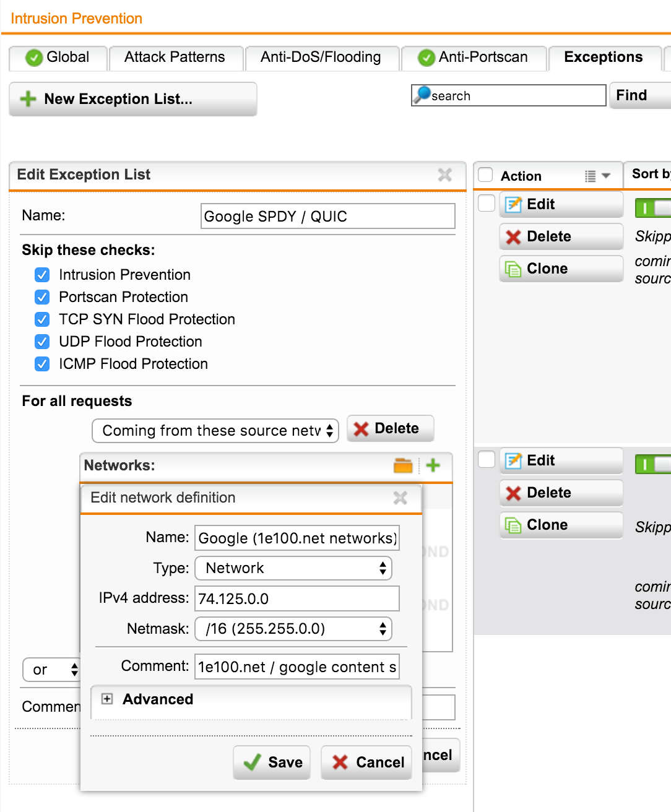Open the 'or' condition dropdown

pyautogui.click(x=52, y=670)
